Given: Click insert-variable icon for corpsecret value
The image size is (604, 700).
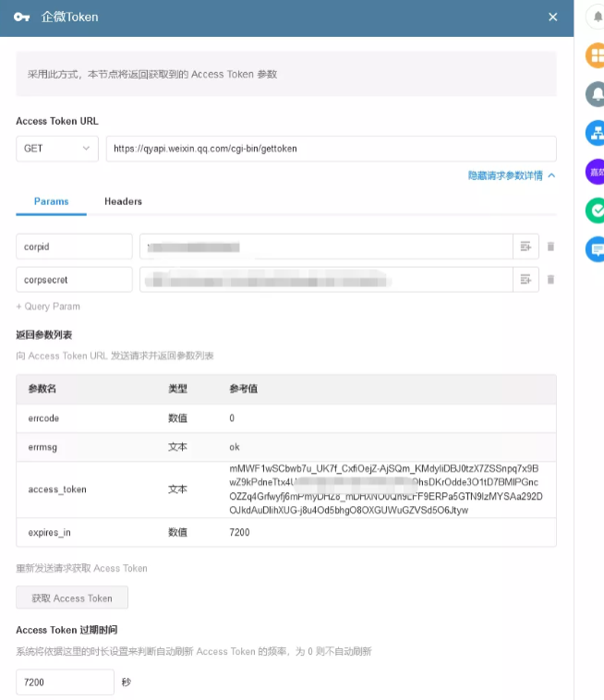Looking at the screenshot, I should coord(525,280).
